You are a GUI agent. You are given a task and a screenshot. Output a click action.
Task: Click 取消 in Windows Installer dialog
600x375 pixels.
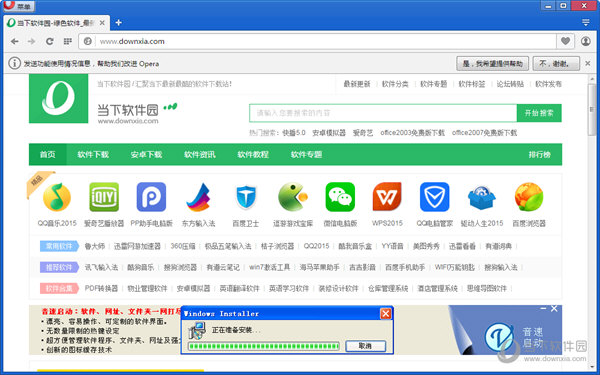[365, 346]
